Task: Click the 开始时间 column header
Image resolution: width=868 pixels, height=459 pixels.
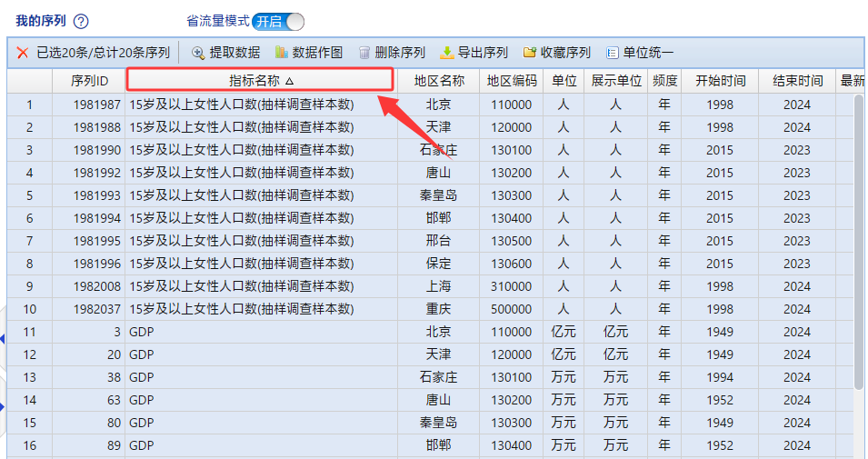Action: click(x=720, y=81)
